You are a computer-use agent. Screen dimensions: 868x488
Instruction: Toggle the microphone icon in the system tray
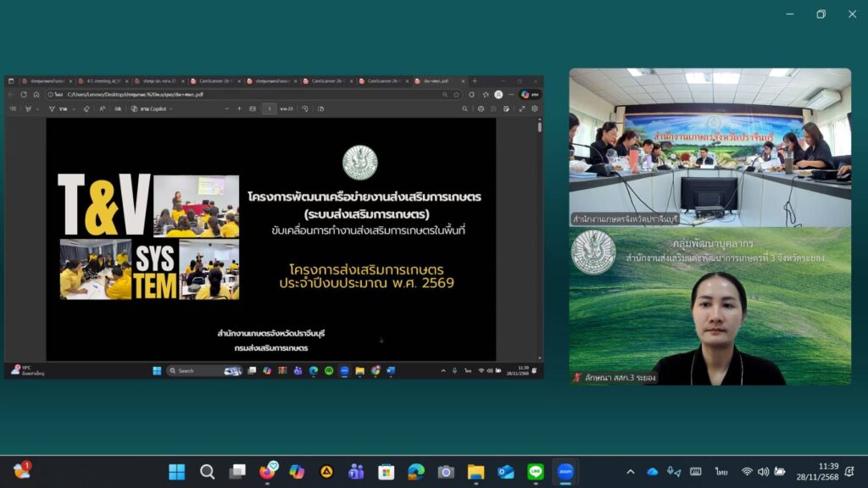click(x=674, y=472)
